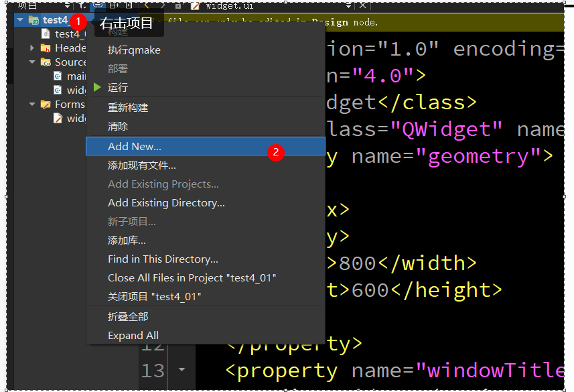
Task: Toggle the fold arrow at line 13
Action: (182, 369)
